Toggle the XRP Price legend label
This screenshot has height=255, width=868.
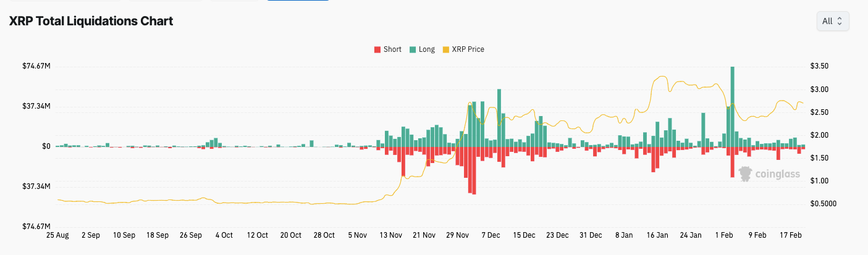point(468,49)
